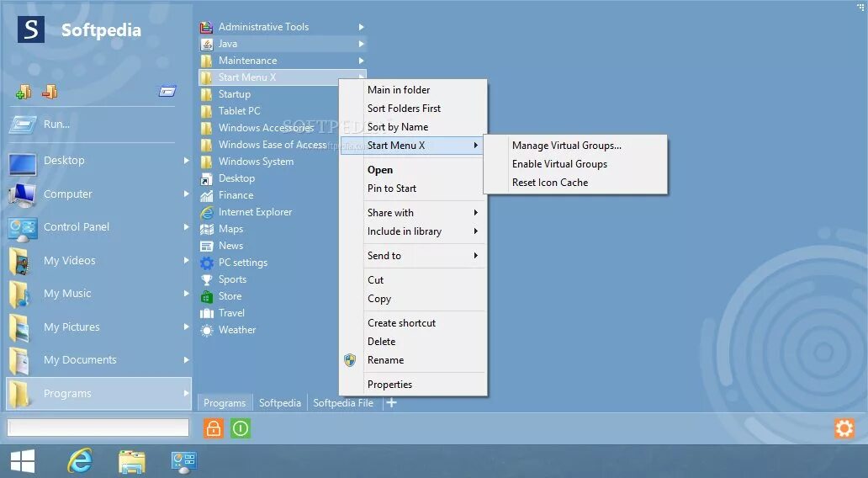Expand the Include in library submenu arrow
The height and width of the screenshot is (478, 868).
coord(475,231)
